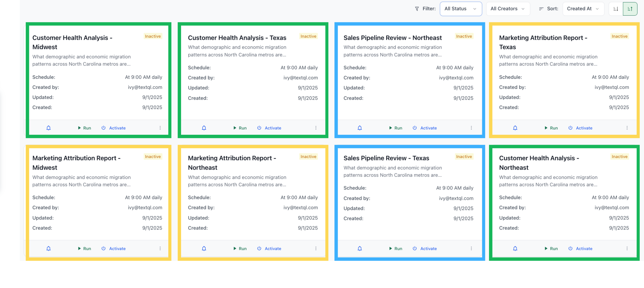This screenshot has height=288, width=644.
Task: Click bell icon on Customer Health Analysis - Midwest
Action: 48,128
